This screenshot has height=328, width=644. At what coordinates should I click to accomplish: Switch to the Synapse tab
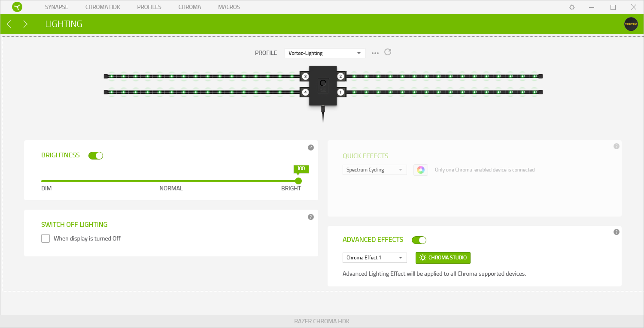point(57,7)
